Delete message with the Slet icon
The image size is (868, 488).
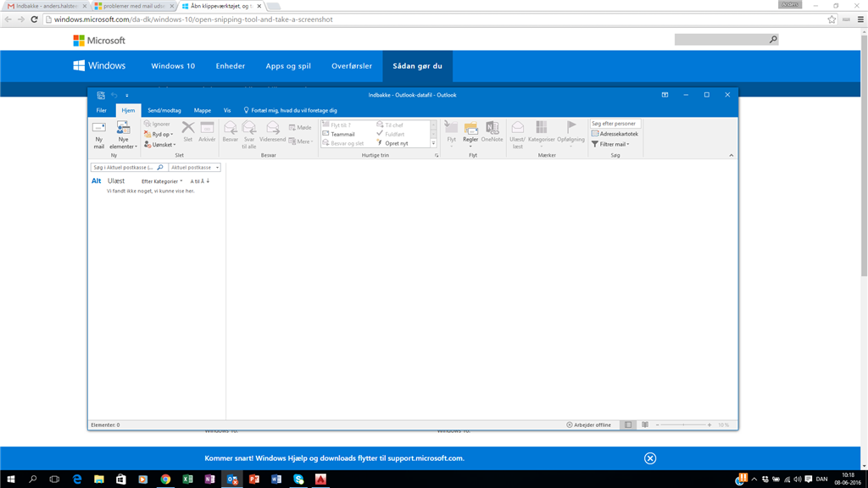(187, 132)
